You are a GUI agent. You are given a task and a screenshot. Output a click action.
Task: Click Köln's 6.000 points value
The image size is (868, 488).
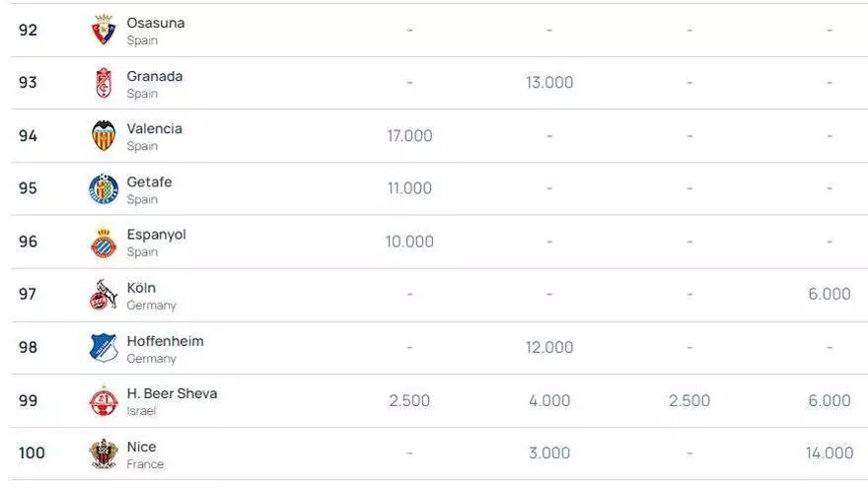pyautogui.click(x=829, y=295)
